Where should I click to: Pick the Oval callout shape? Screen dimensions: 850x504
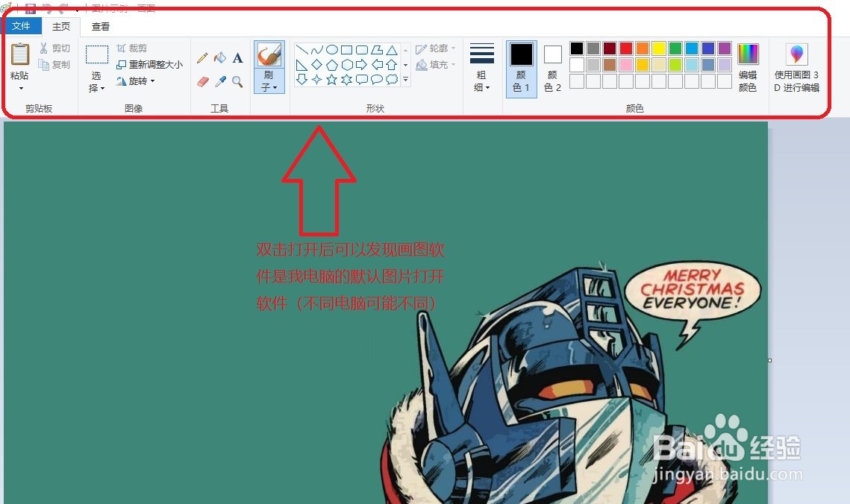click(377, 80)
